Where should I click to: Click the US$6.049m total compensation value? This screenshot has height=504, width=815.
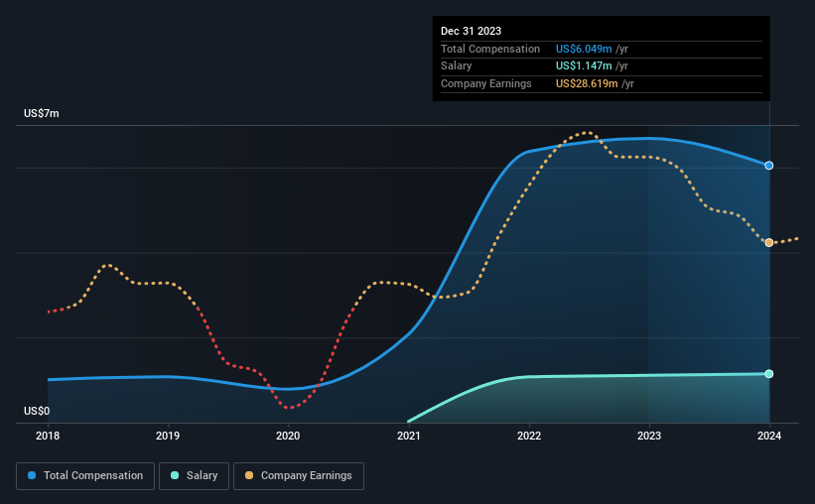pyautogui.click(x=584, y=49)
